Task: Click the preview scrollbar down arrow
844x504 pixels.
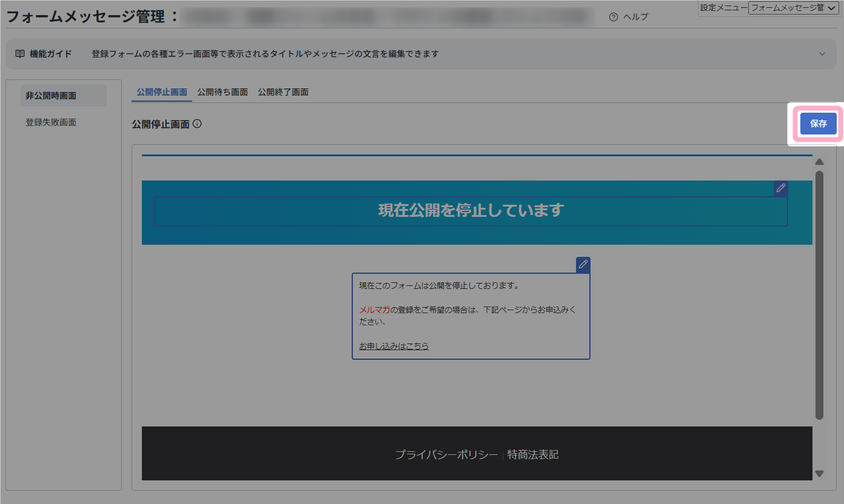Action: coord(819,474)
